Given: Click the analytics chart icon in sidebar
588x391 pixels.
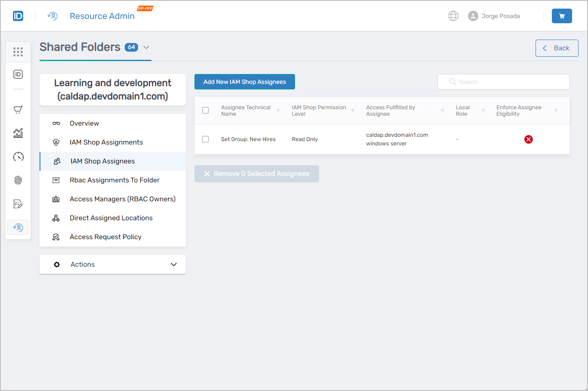Looking at the screenshot, I should pyautogui.click(x=18, y=133).
